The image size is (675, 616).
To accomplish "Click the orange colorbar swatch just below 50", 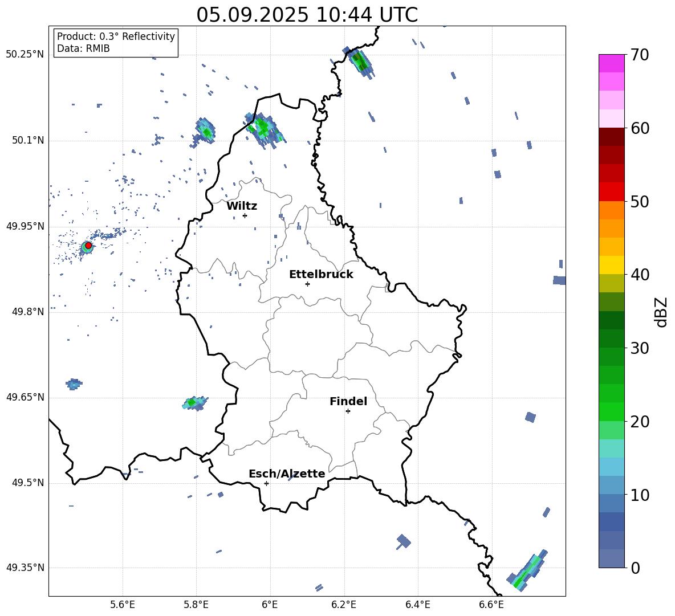I will 612,210.
